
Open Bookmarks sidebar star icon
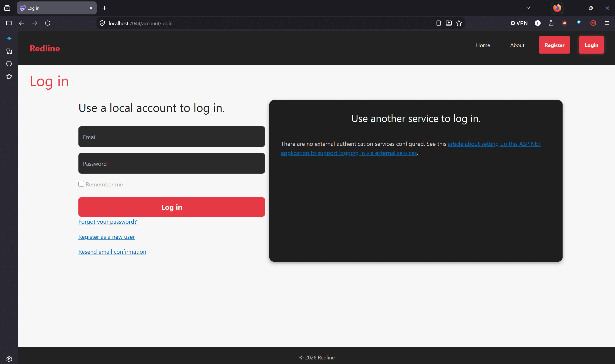9,77
